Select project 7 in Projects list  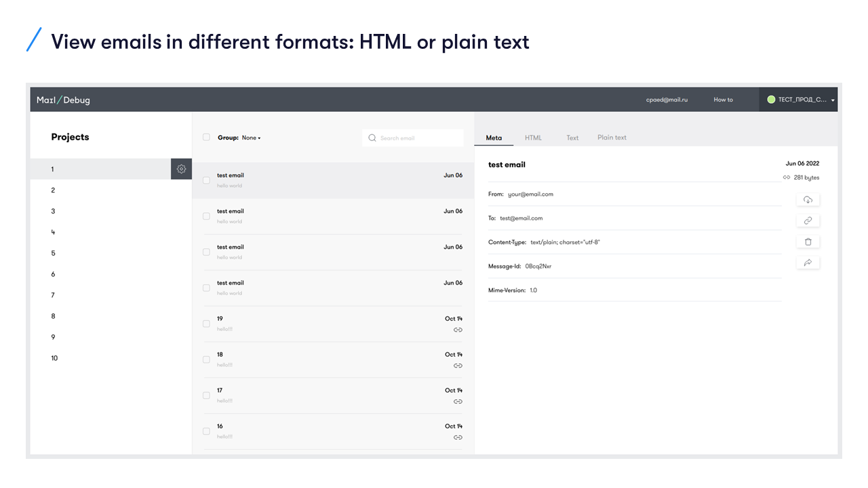click(x=111, y=295)
